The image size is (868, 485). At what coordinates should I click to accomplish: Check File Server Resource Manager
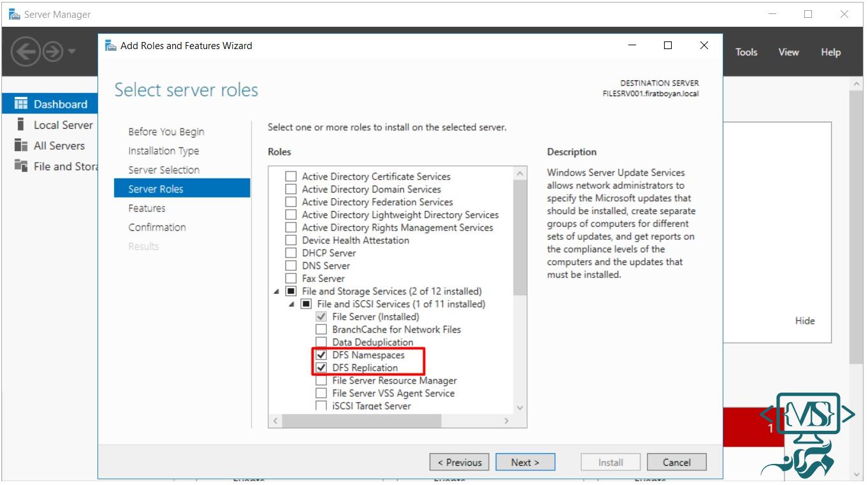(x=321, y=380)
